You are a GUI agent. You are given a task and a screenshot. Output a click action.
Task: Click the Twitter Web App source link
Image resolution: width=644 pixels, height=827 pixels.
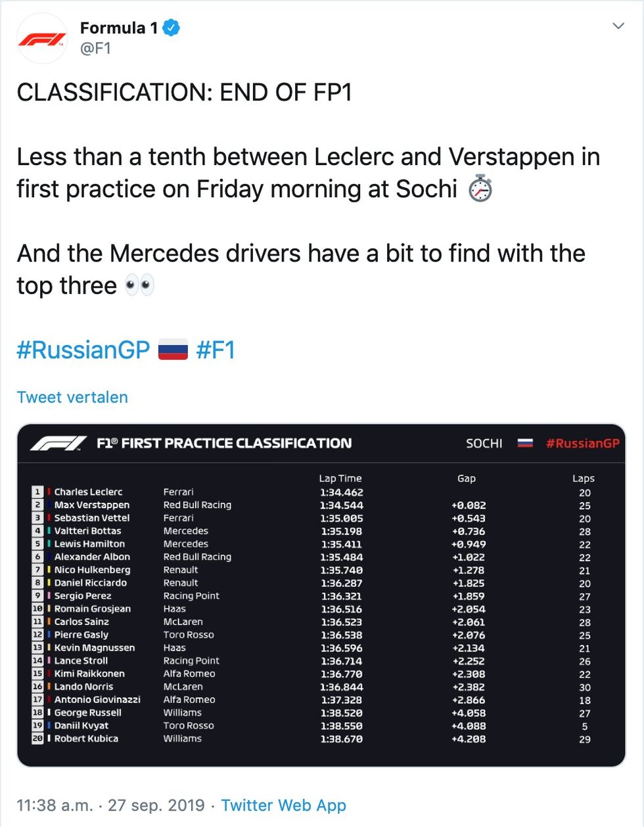coord(283,805)
